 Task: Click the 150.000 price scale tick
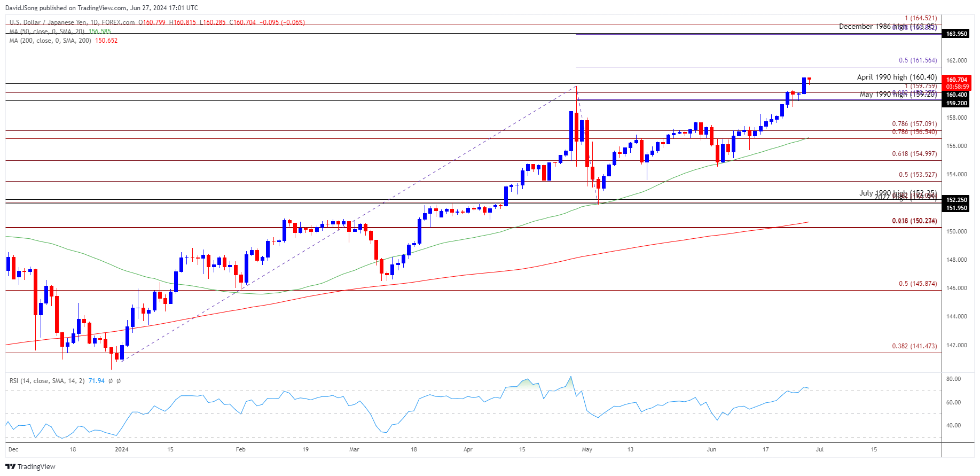pos(957,231)
